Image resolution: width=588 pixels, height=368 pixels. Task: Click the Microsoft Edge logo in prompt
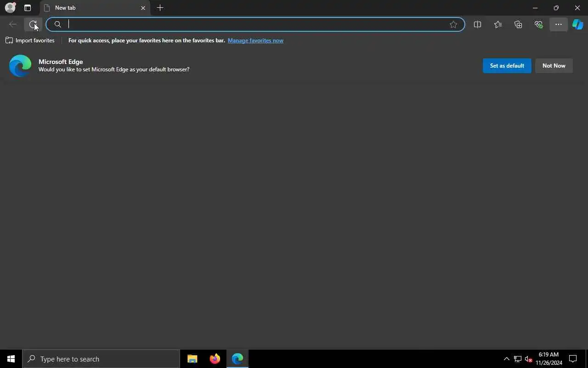click(20, 65)
